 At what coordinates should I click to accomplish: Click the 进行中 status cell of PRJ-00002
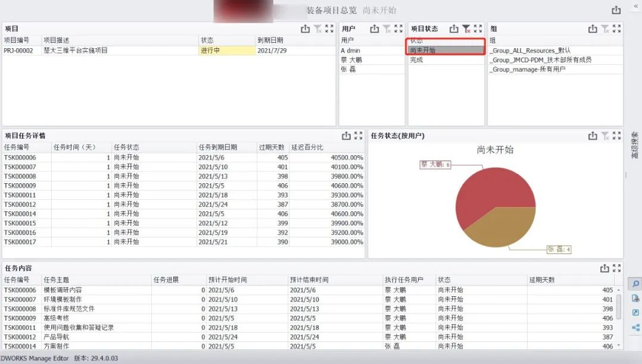click(227, 51)
